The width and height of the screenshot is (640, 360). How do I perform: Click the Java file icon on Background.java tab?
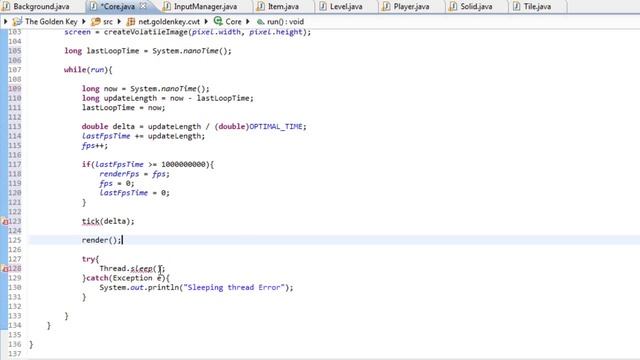pos(6,7)
